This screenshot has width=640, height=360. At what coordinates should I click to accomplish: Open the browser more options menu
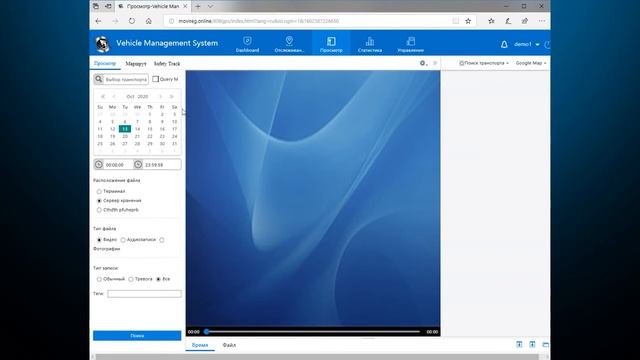tap(542, 21)
